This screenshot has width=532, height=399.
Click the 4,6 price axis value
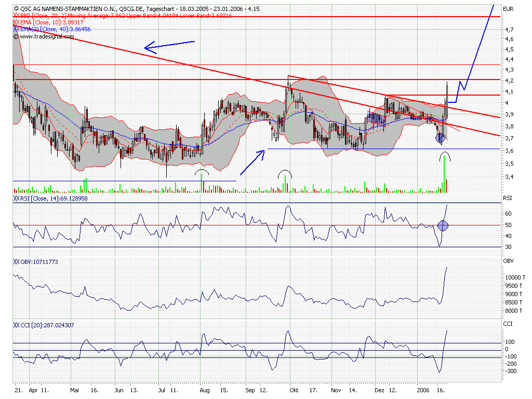point(509,39)
